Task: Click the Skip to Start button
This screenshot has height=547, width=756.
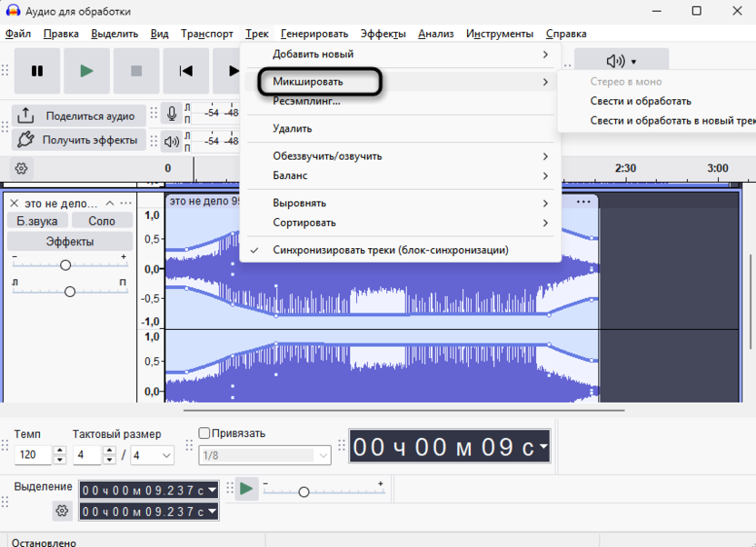Action: pyautogui.click(x=186, y=71)
